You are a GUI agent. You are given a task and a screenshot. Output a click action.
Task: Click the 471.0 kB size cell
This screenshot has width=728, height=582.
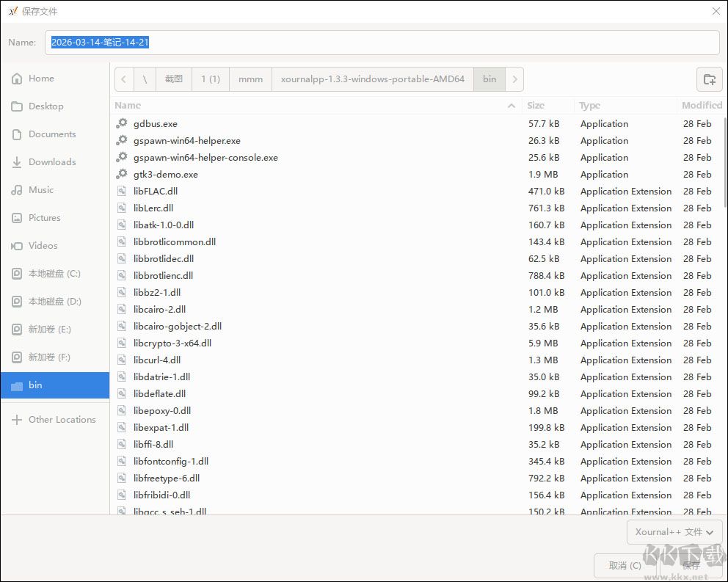pyautogui.click(x=546, y=191)
